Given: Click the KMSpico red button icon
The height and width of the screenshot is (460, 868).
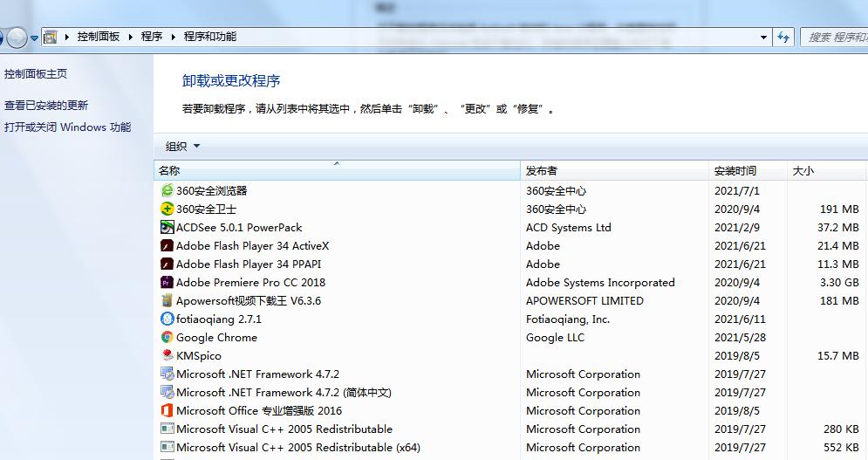Looking at the screenshot, I should coord(167,355).
